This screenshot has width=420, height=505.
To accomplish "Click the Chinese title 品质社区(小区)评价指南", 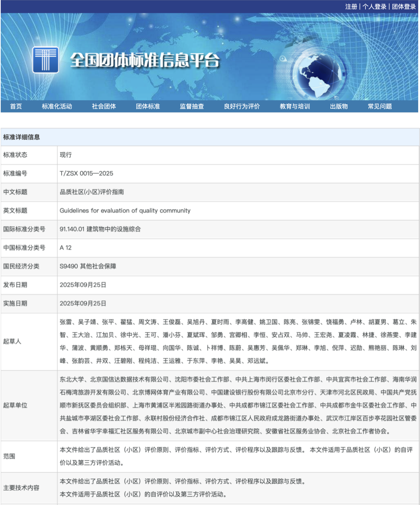I will 92,192.
